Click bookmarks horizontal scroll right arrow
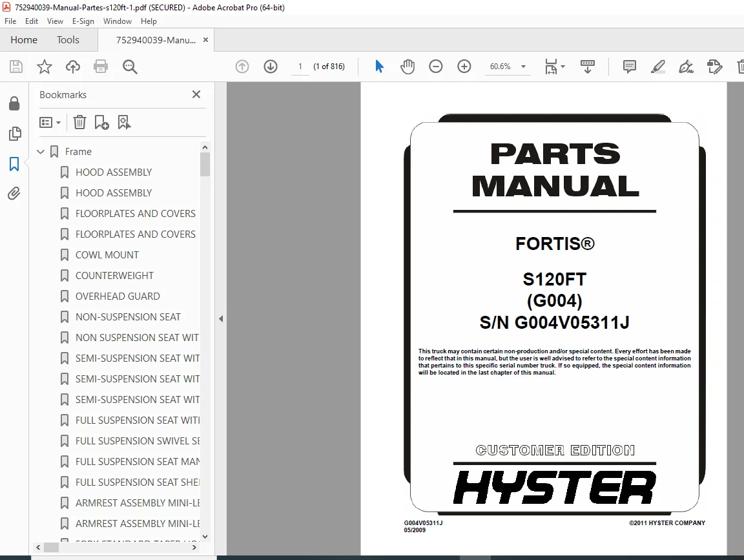The image size is (744, 560). click(x=194, y=548)
